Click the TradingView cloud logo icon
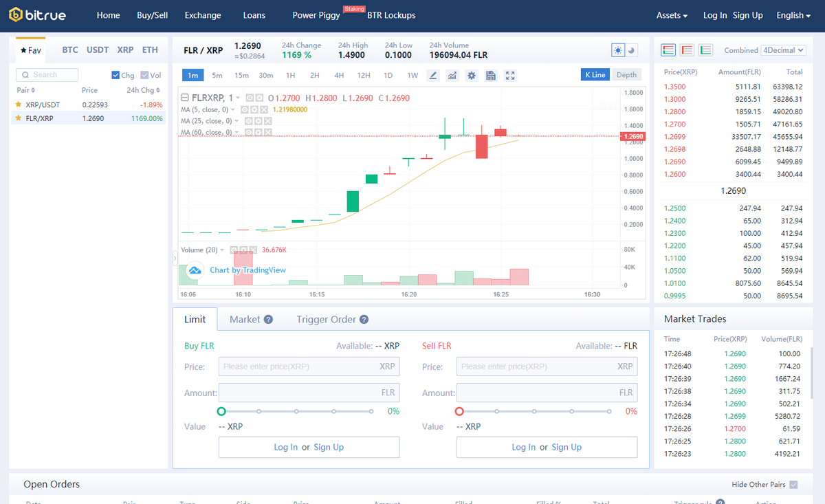 coord(195,270)
